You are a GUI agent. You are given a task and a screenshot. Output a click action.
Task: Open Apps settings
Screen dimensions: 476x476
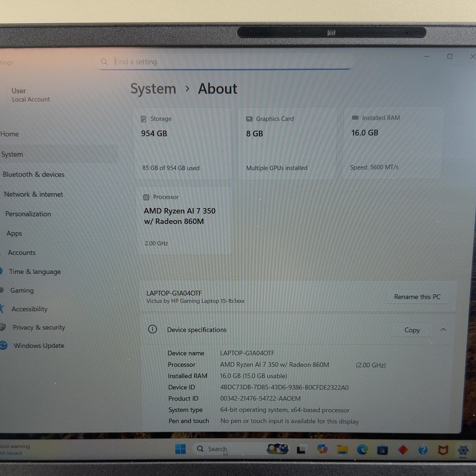14,234
